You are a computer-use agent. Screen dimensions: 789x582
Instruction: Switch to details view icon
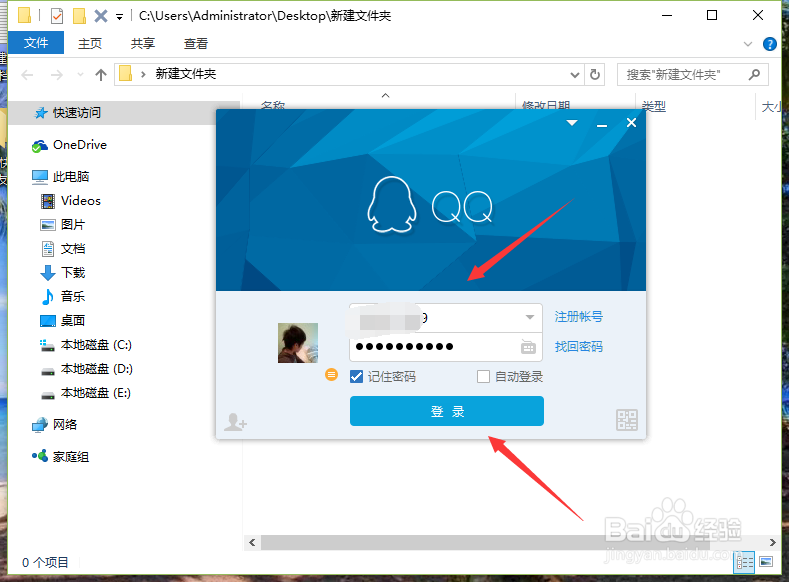[x=745, y=562]
